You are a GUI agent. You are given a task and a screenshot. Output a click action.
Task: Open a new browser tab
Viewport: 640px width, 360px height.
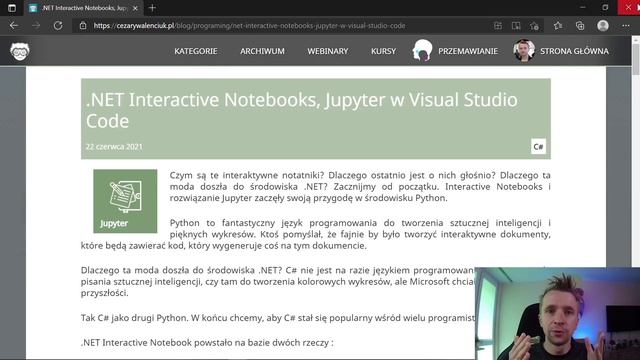click(x=152, y=8)
